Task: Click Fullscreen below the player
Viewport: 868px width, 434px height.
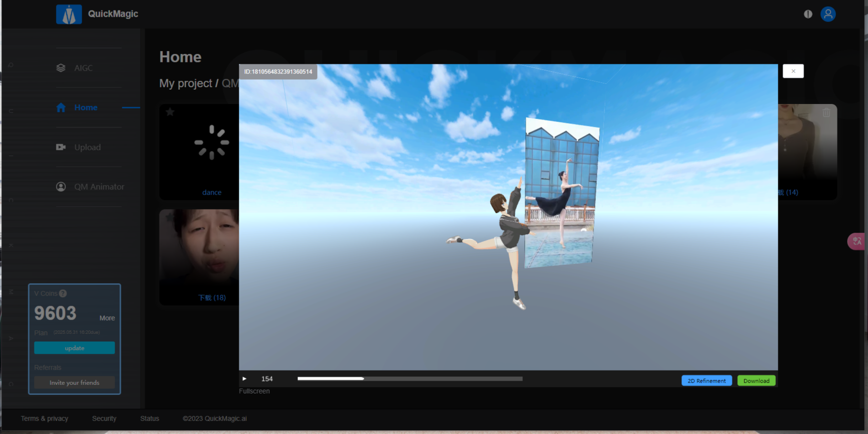Action: tap(254, 391)
